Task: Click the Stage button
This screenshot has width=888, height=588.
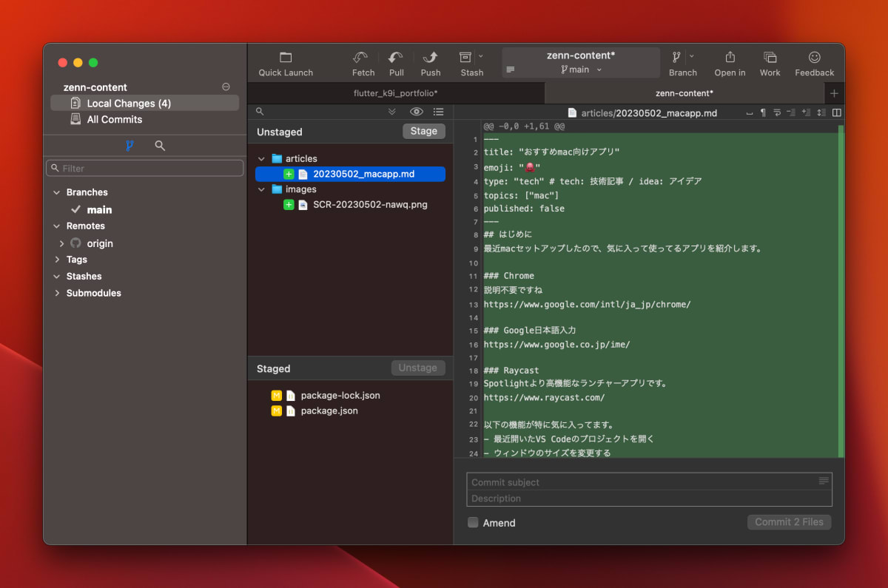Action: tap(424, 131)
